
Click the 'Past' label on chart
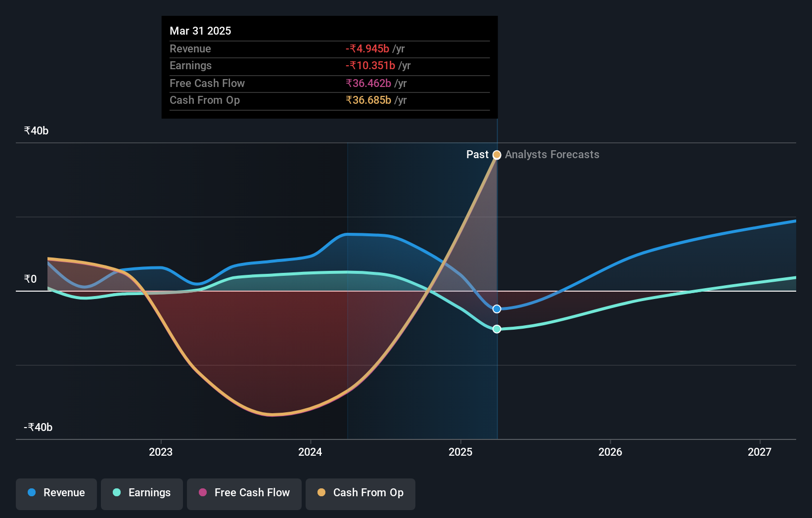477,155
